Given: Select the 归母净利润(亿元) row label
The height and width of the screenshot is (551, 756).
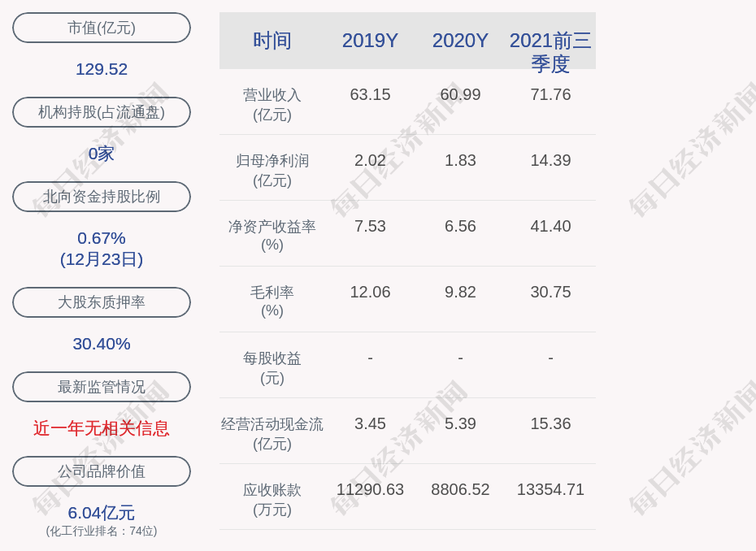Looking at the screenshot, I should (272, 171).
